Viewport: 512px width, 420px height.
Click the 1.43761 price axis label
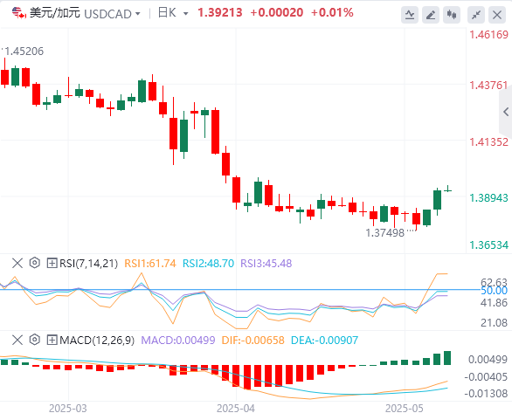pyautogui.click(x=488, y=86)
